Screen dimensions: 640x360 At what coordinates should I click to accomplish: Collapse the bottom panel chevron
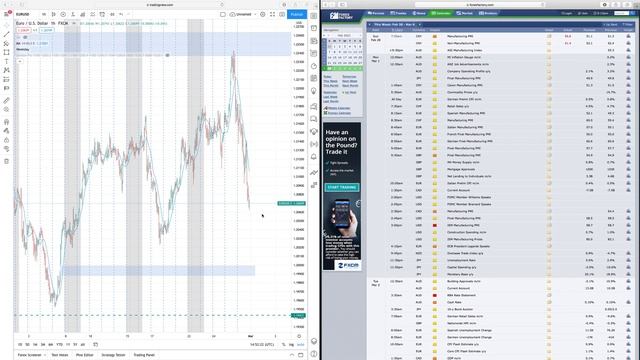tap(291, 355)
